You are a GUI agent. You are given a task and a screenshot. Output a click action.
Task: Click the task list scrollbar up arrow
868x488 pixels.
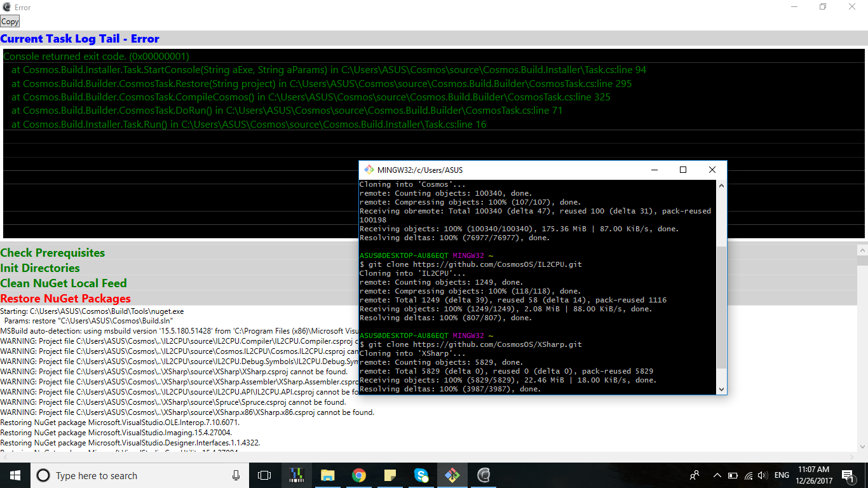pos(862,250)
